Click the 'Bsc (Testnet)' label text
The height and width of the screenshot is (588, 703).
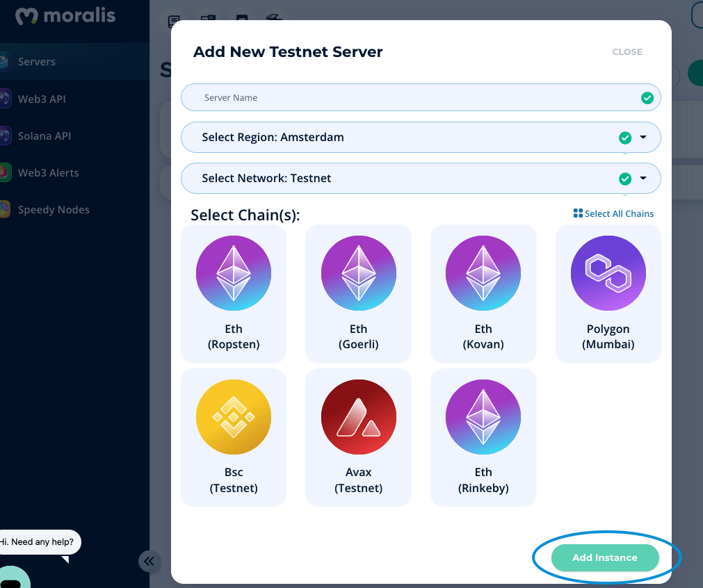tap(234, 480)
